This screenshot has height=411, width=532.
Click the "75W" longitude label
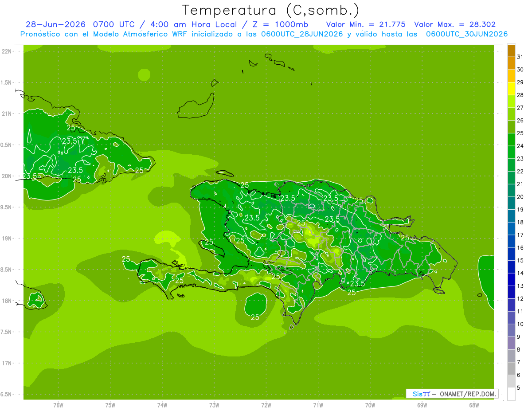coord(110,405)
